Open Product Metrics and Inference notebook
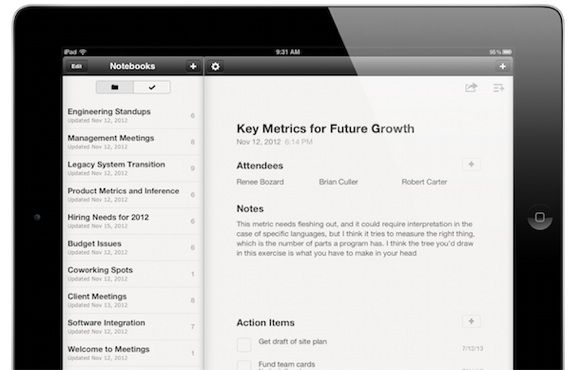The height and width of the screenshot is (370, 580). [x=132, y=195]
